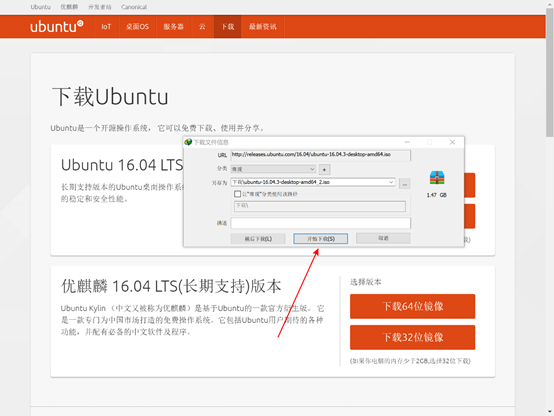Screen dimensions: 554x416
Task: Open the 最新资讯 menu item
Action: point(263,27)
